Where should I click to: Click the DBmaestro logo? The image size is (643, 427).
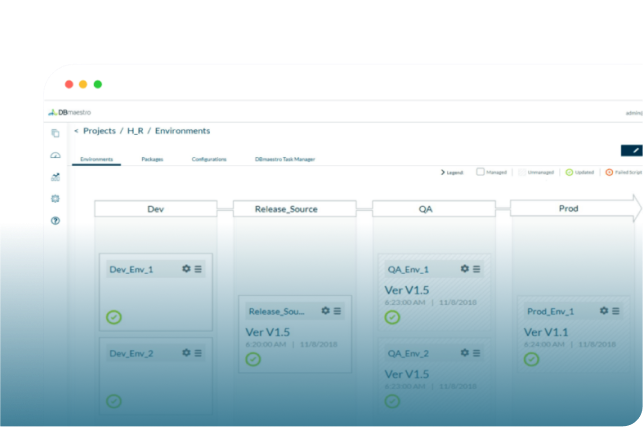[x=70, y=112]
